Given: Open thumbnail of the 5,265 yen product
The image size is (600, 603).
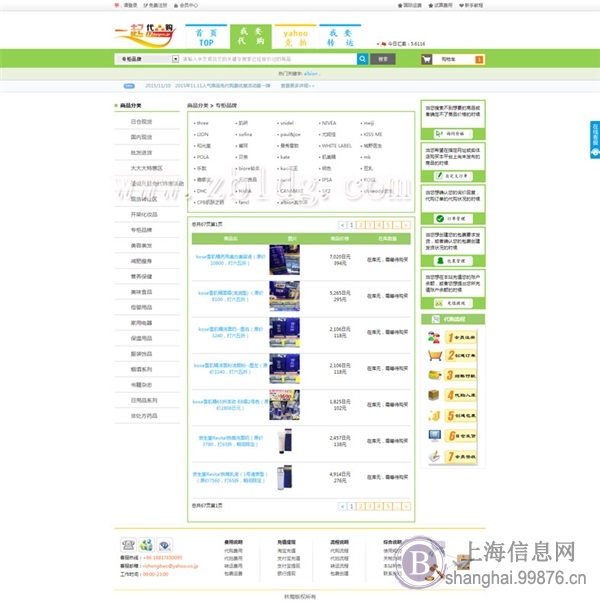Looking at the screenshot, I should click(x=284, y=296).
